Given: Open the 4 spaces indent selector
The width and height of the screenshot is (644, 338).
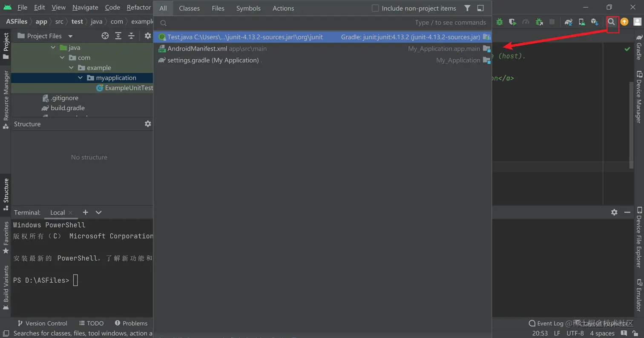Looking at the screenshot, I should pyautogui.click(x=602, y=333).
